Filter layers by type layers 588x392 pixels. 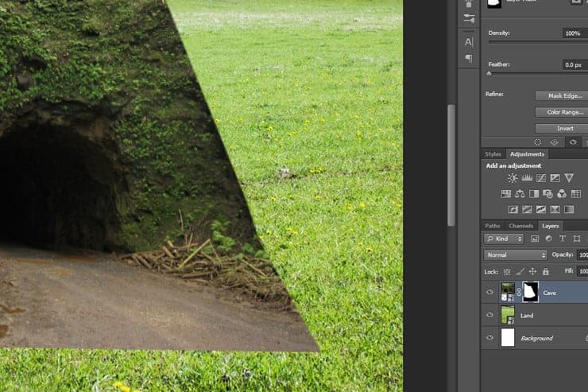[x=563, y=239]
